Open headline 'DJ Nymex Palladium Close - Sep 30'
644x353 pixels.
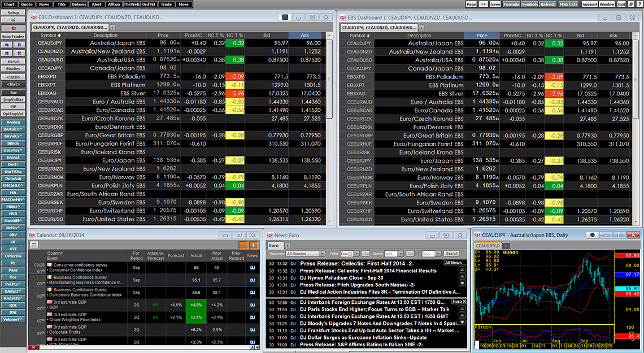pos(341,278)
